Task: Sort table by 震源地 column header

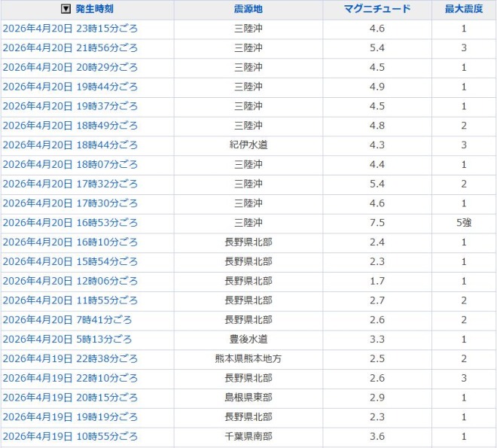Action: pos(248,9)
